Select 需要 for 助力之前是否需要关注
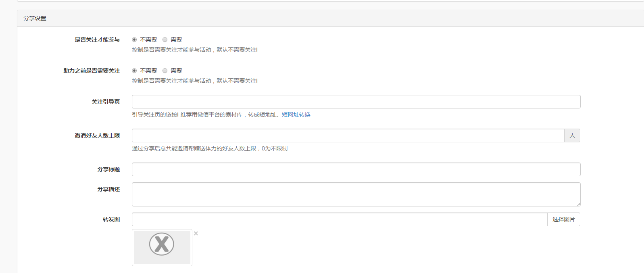This screenshot has height=273, width=644. 165,71
